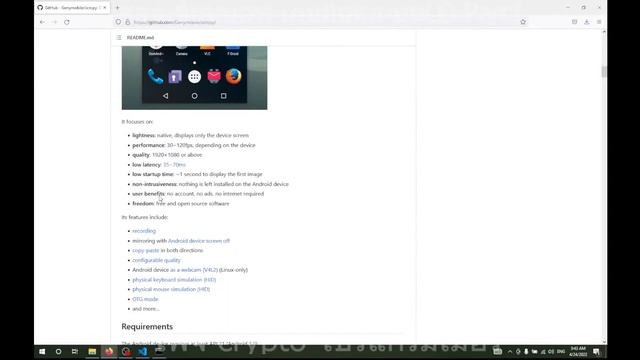Open the copy-paste feature link
This screenshot has height=360, width=640.
coord(145,250)
